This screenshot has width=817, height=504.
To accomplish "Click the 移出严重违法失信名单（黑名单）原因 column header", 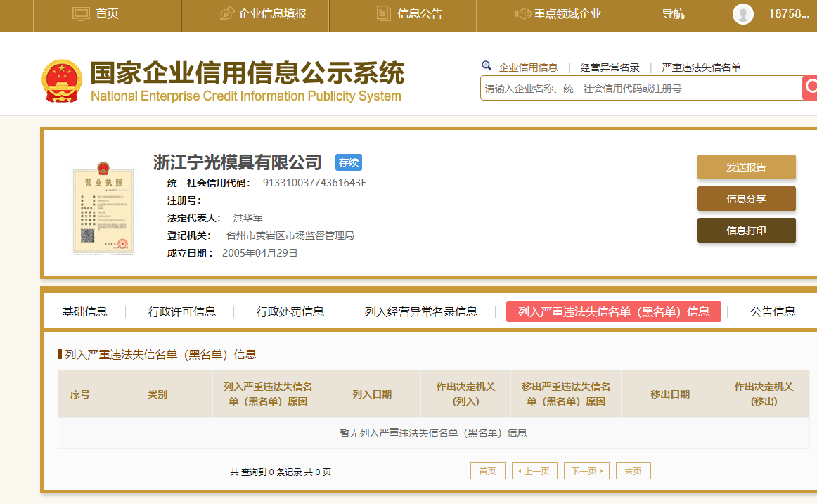I will 567,394.
